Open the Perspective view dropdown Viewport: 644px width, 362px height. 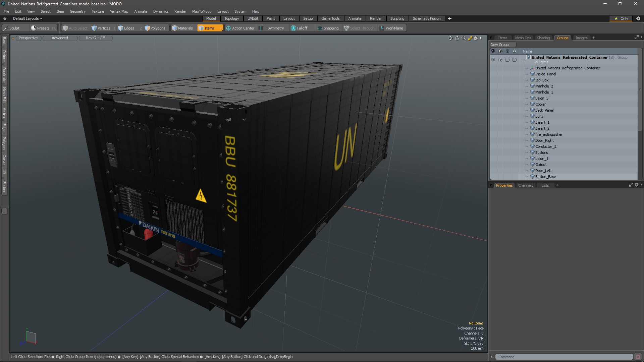[x=28, y=38]
